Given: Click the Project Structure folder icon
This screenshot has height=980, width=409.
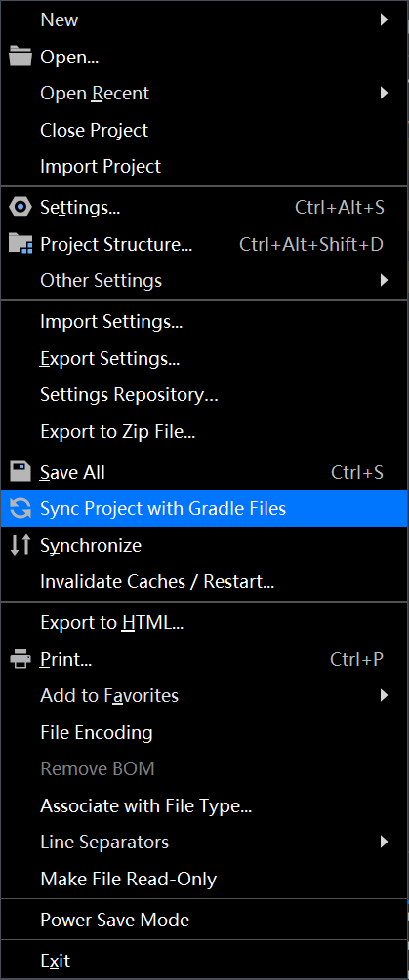Looking at the screenshot, I should tap(20, 244).
